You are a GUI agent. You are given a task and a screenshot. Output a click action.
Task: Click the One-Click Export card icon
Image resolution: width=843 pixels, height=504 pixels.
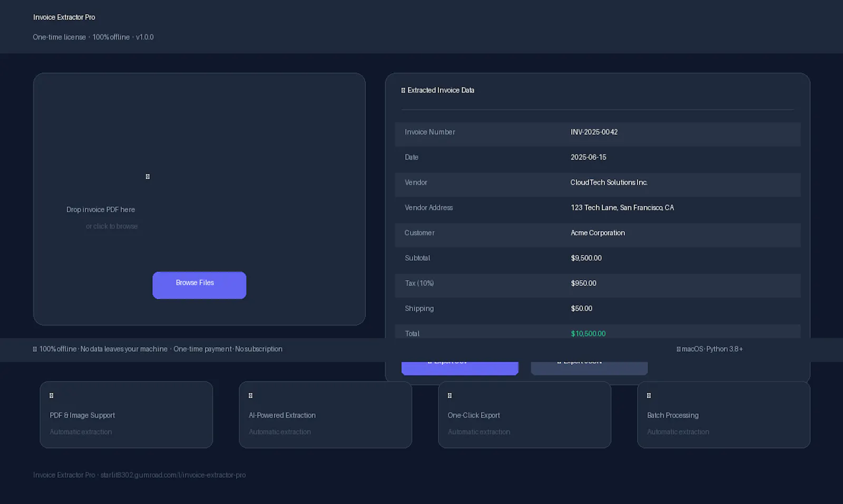pyautogui.click(x=449, y=396)
